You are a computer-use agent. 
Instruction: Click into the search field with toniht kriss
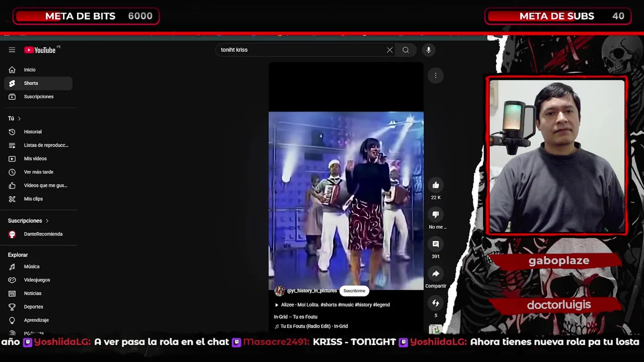[x=302, y=50]
